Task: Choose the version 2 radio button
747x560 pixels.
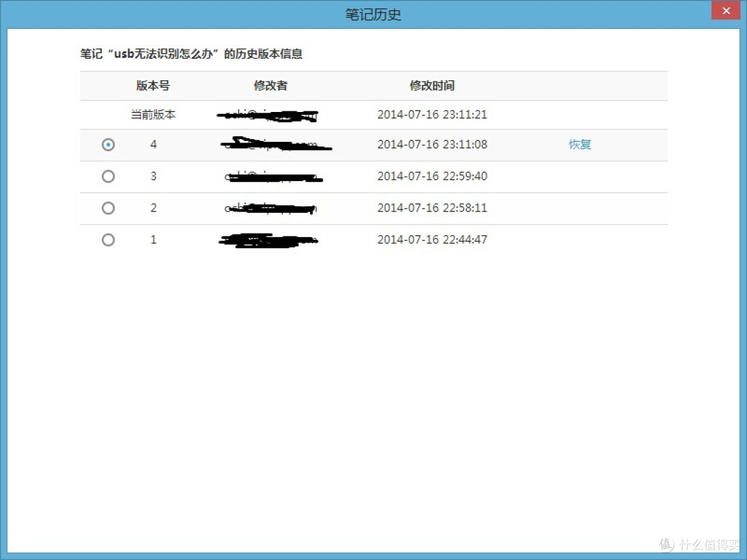Action: pyautogui.click(x=108, y=208)
